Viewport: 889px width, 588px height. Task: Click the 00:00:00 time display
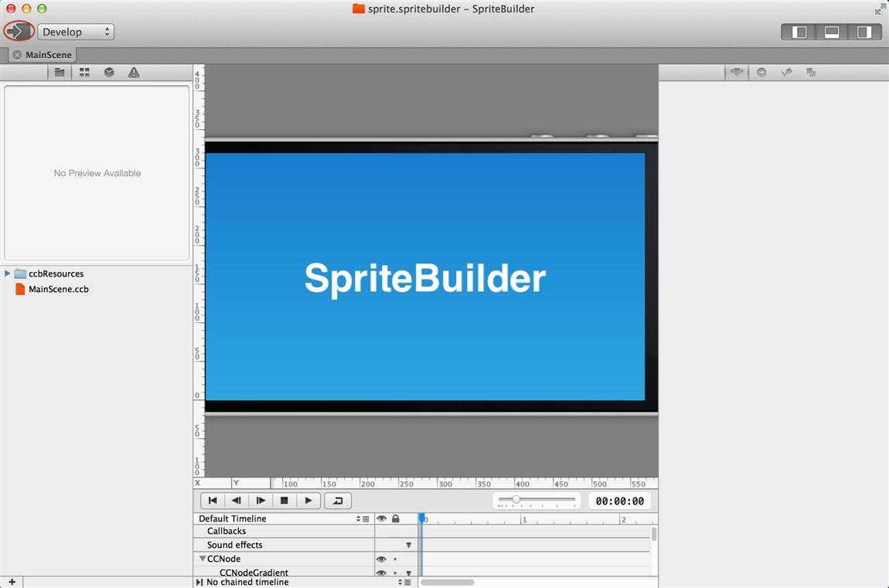click(x=620, y=501)
